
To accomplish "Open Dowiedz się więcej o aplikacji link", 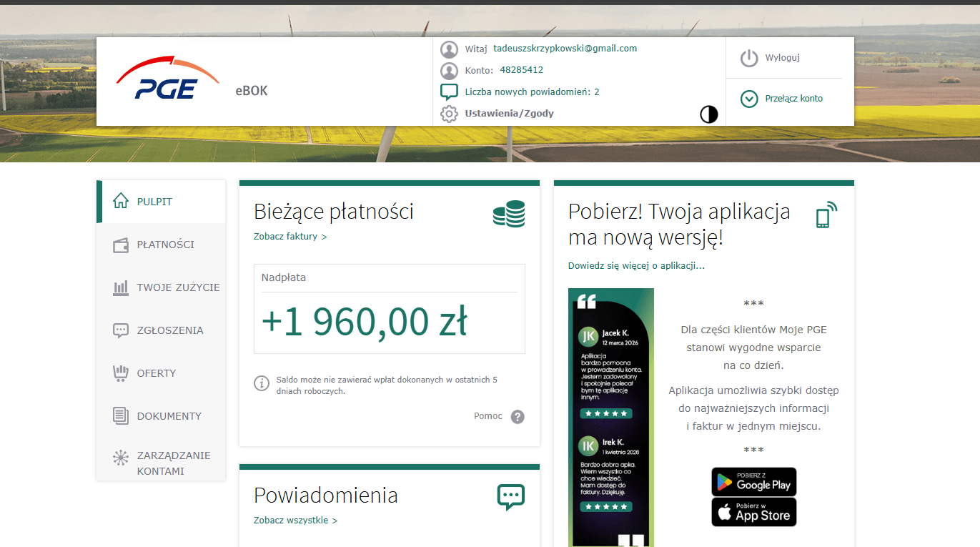I will (x=637, y=265).
